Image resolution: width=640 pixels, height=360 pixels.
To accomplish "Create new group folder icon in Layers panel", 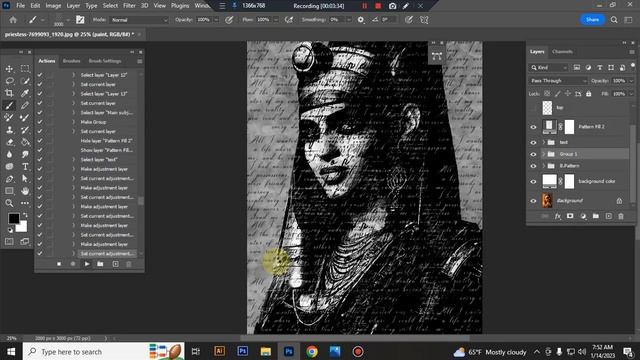I will pos(596,216).
